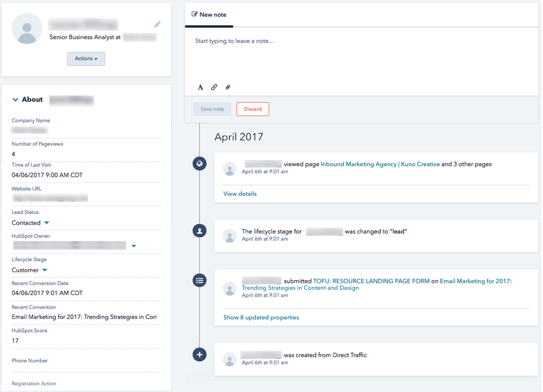Click the text formatting icon in note editor
The height and width of the screenshot is (392, 543).
(x=200, y=87)
